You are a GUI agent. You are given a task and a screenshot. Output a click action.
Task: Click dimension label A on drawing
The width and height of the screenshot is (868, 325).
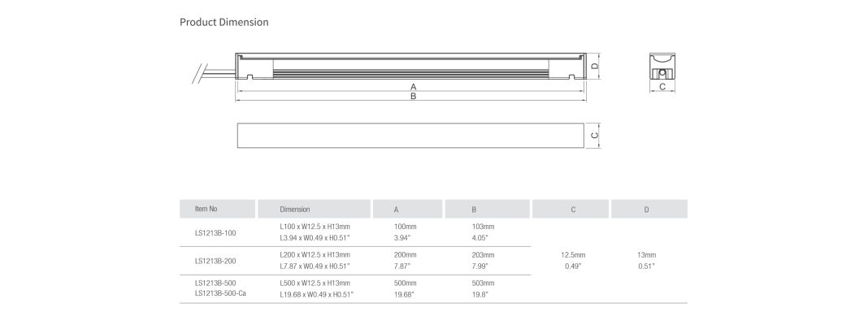tap(413, 87)
